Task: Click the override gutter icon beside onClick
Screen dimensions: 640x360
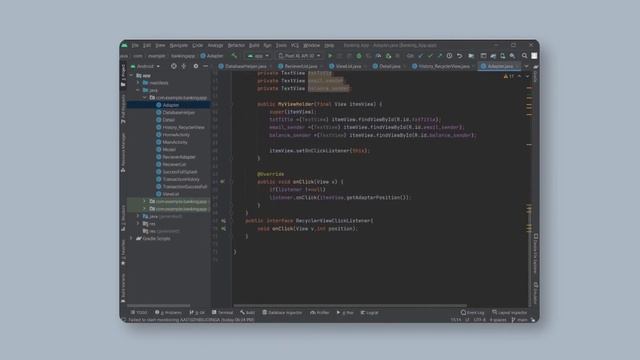Action: click(222, 182)
